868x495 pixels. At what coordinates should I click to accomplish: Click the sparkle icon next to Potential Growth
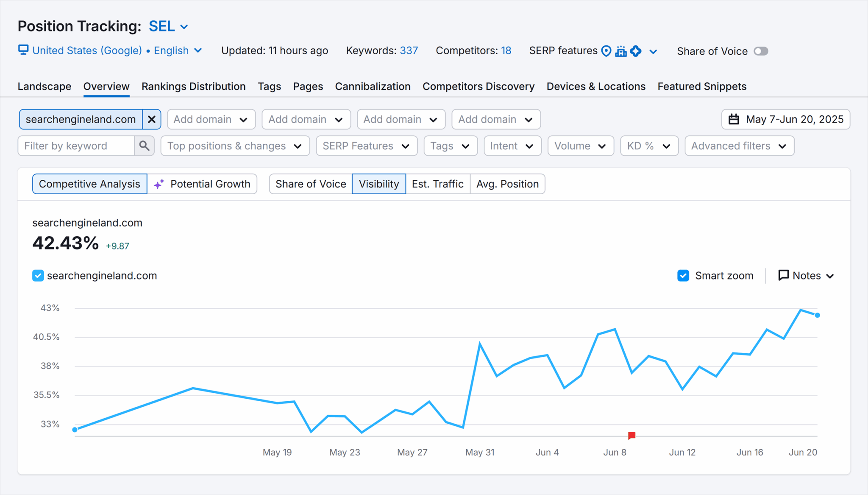[159, 184]
